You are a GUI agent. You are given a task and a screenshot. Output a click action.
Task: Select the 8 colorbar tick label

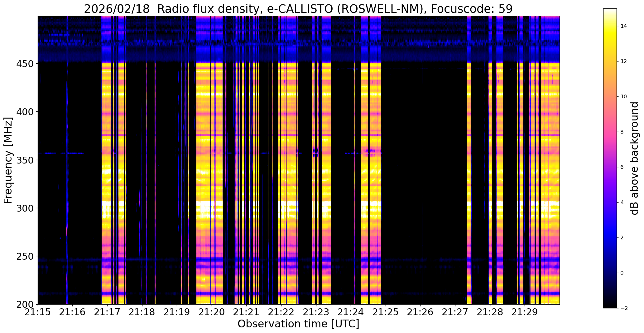622,132
